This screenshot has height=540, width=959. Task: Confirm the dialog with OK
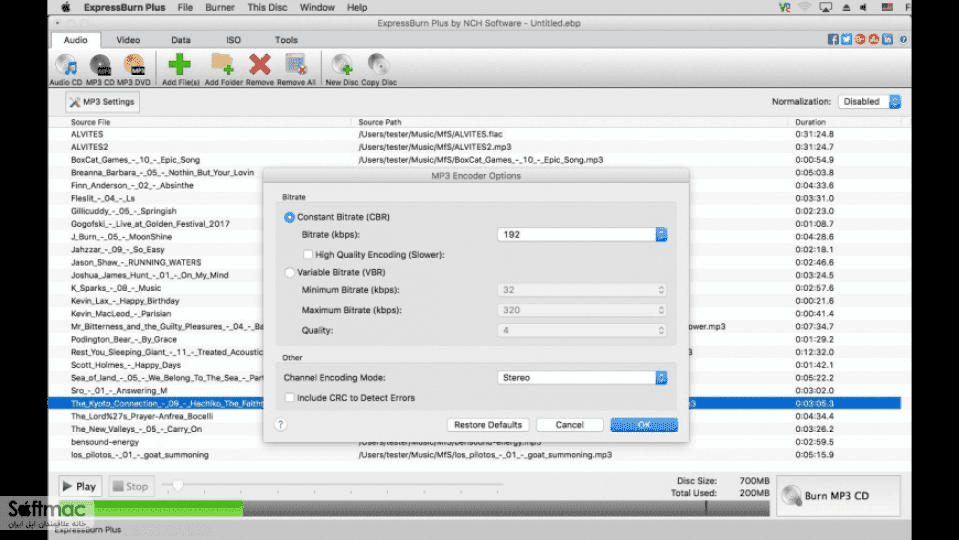(644, 424)
